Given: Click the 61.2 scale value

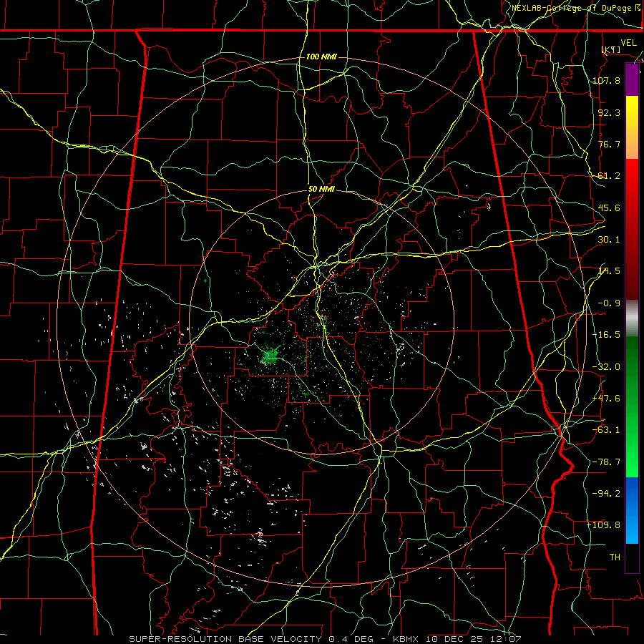Looking at the screenshot, I should pyautogui.click(x=609, y=176).
